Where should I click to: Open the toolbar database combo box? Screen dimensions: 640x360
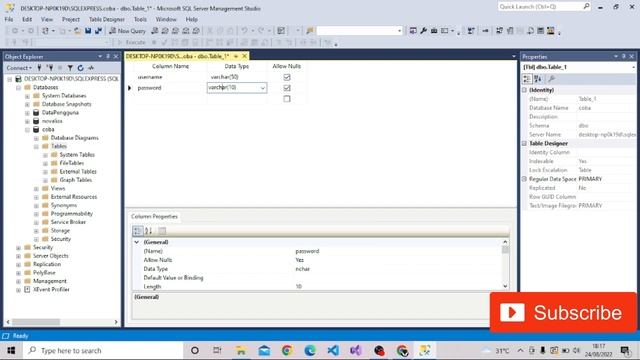tap(359, 31)
